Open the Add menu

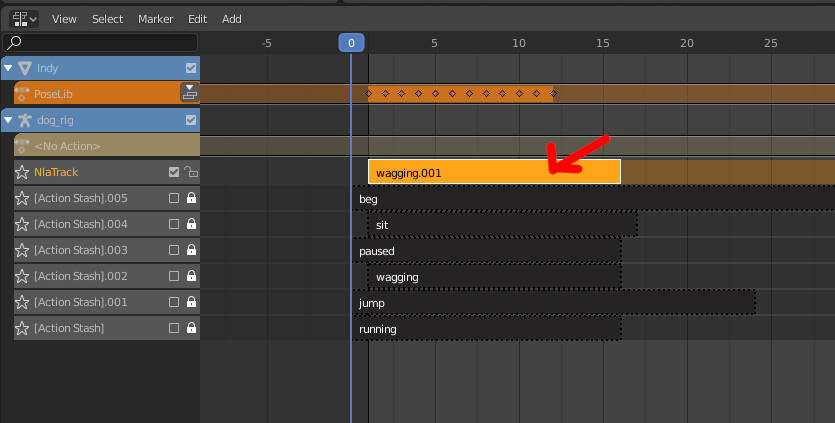pos(231,19)
